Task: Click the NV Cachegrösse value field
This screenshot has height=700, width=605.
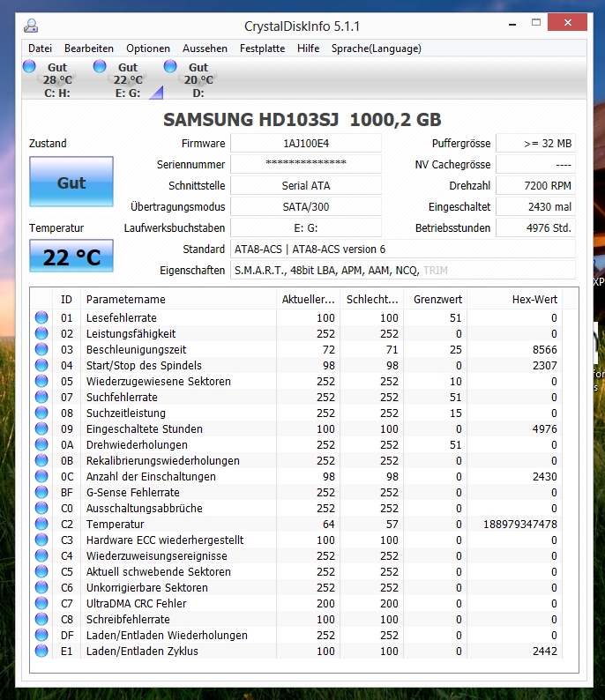Action: point(536,164)
